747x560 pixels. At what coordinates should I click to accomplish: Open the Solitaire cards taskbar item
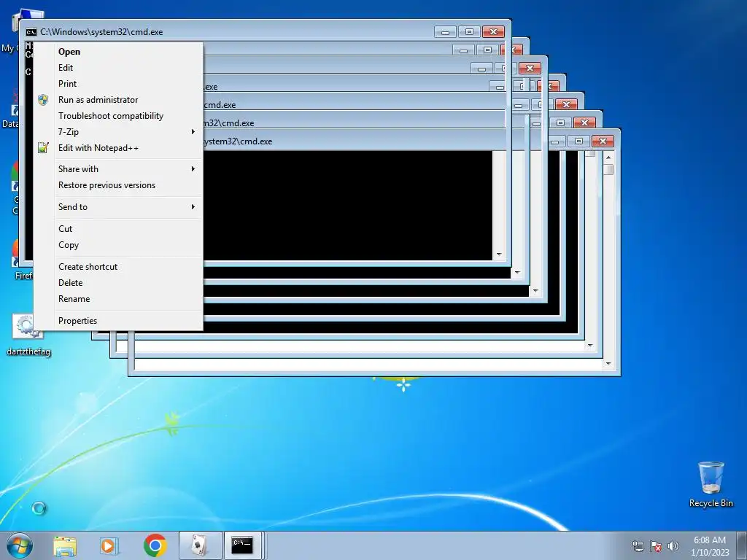(x=200, y=545)
